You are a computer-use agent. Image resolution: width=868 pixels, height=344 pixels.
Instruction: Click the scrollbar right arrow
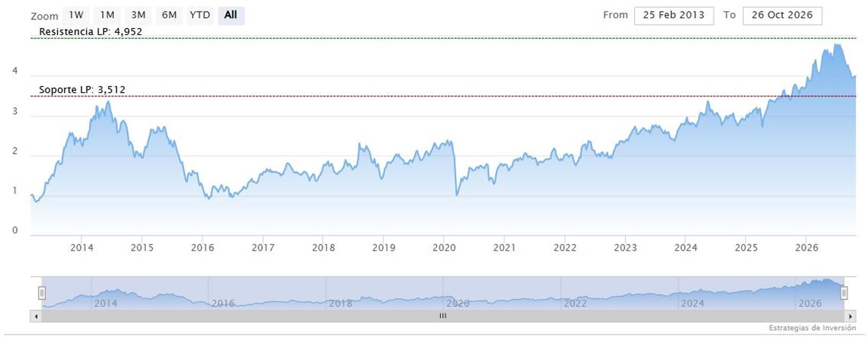[850, 316]
